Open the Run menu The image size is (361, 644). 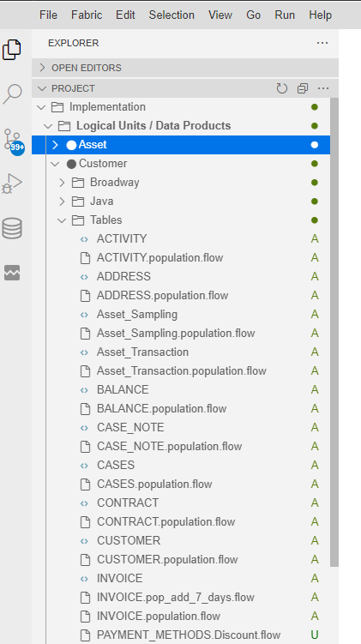(285, 15)
